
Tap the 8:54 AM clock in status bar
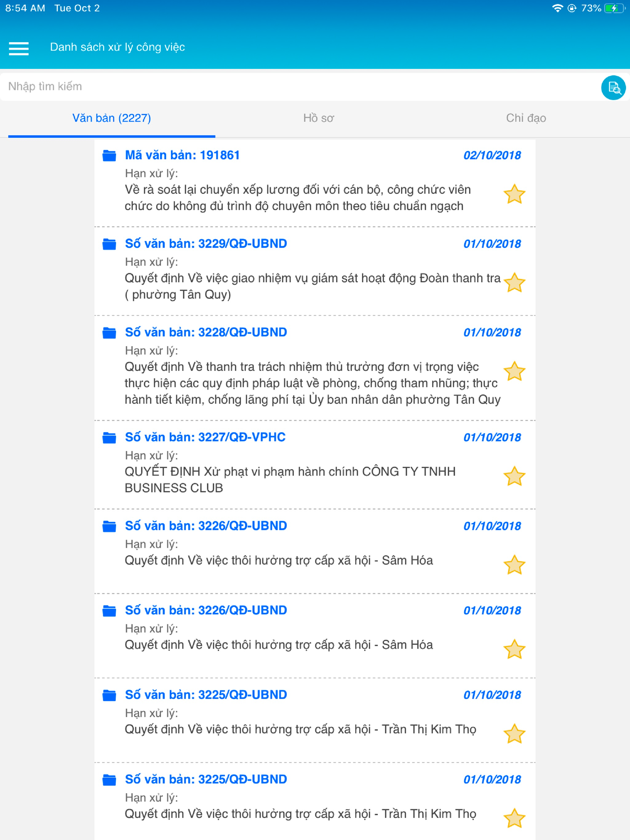[x=25, y=8]
